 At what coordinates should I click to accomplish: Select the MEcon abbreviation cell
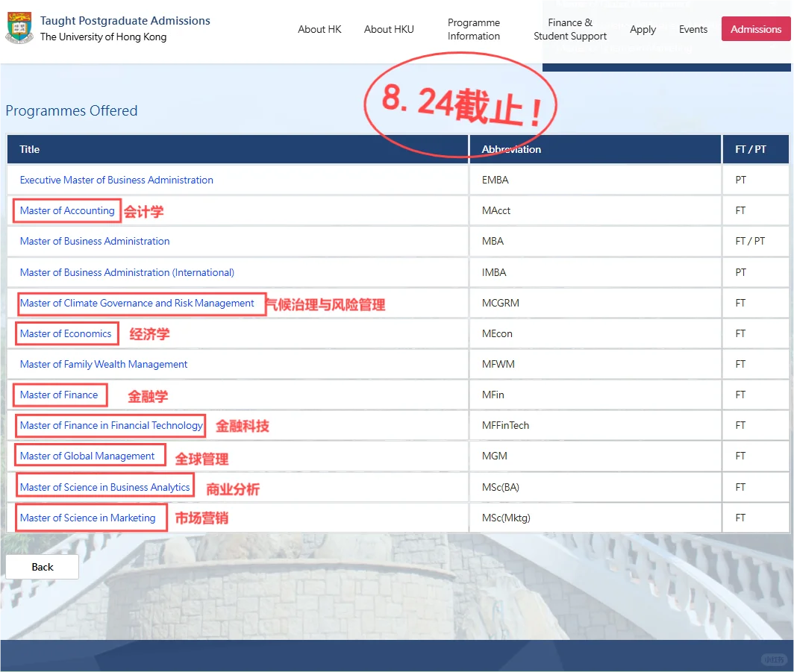click(x=595, y=333)
